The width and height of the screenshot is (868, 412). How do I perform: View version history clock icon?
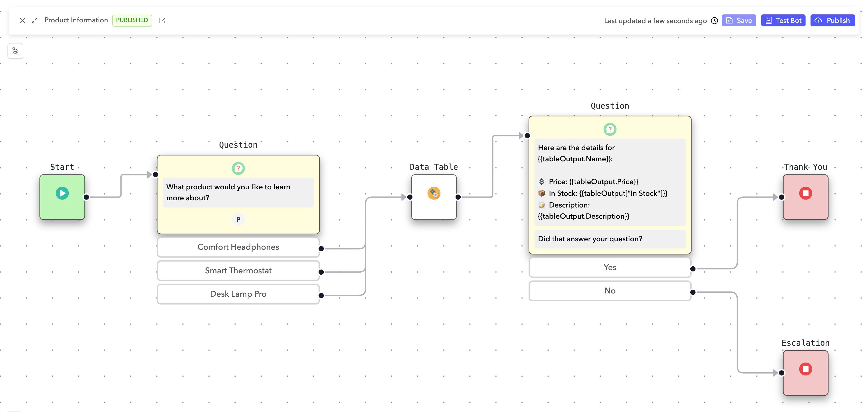pyautogui.click(x=714, y=21)
